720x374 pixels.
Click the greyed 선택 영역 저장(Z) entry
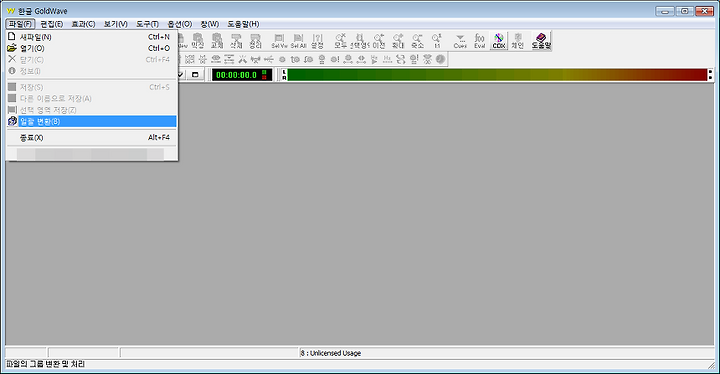[91, 110]
